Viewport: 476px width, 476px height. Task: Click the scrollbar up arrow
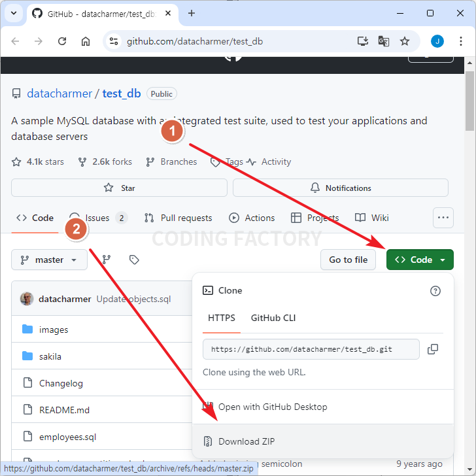pyautogui.click(x=470, y=63)
